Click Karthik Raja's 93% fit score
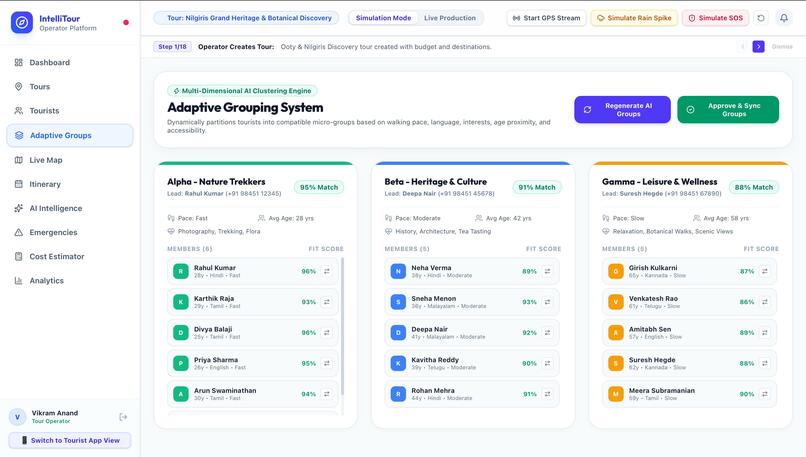 (308, 302)
